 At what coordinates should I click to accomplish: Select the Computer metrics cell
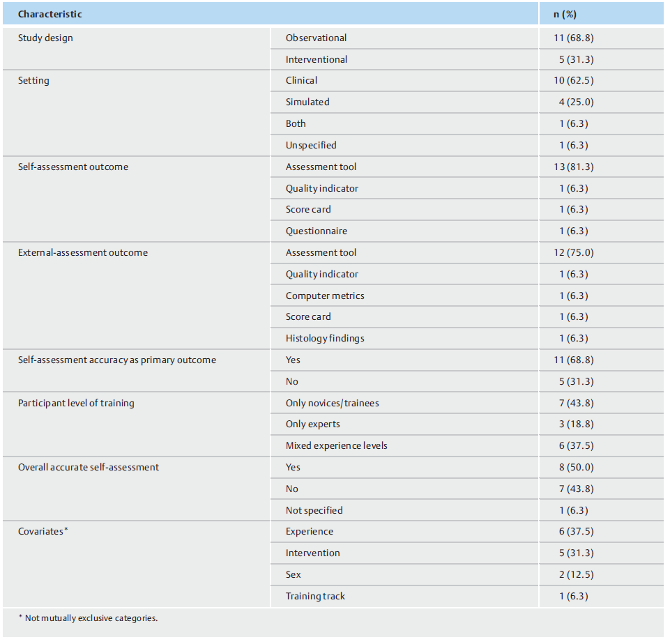[x=325, y=296]
